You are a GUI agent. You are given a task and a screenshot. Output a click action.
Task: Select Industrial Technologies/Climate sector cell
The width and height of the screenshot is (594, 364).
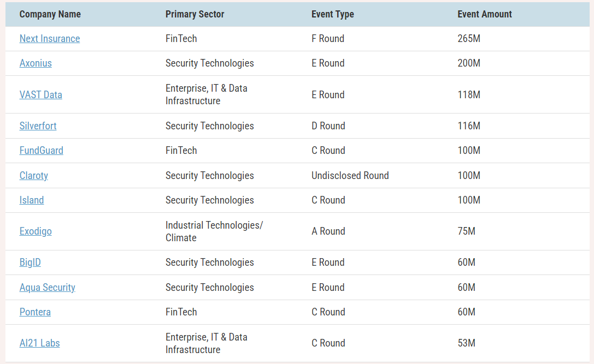[214, 231]
